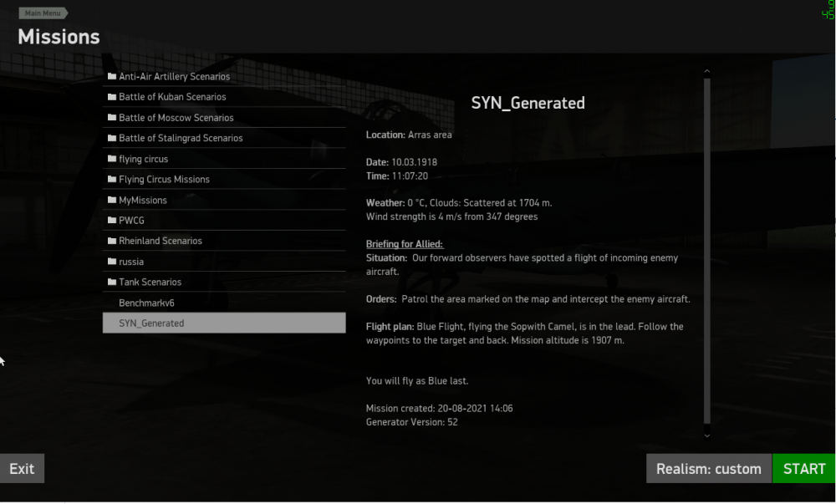Click the briefing panel vertical scrollbar track
Viewport: 836px width, 504px height.
click(x=707, y=251)
